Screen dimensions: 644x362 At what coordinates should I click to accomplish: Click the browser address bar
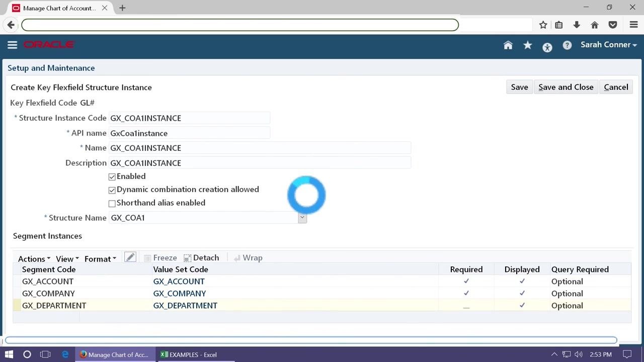pyautogui.click(x=240, y=25)
